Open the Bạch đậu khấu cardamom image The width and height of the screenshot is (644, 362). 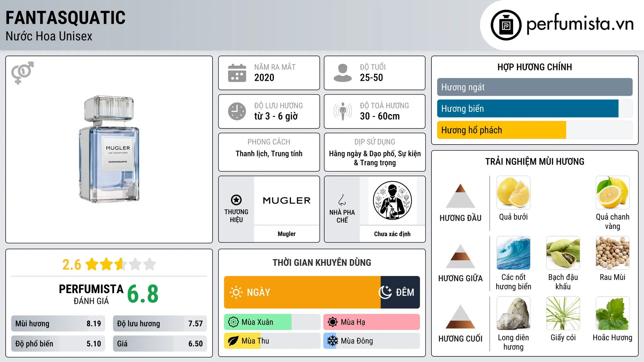[x=563, y=253]
